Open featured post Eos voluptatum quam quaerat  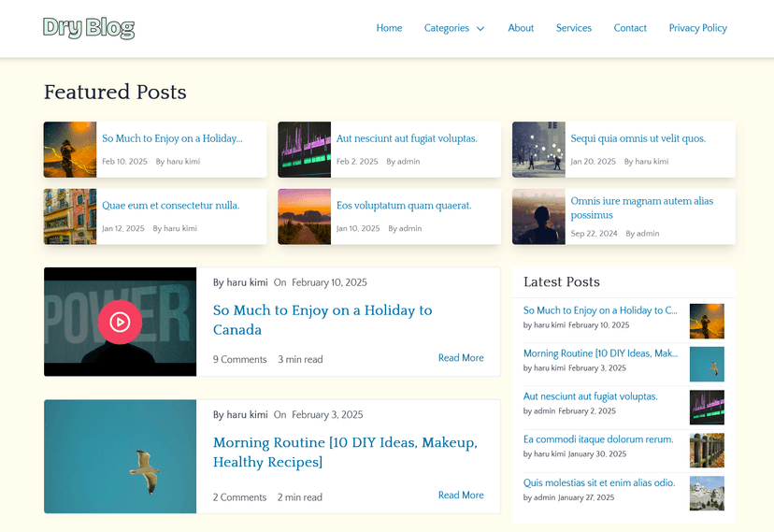pos(404,206)
